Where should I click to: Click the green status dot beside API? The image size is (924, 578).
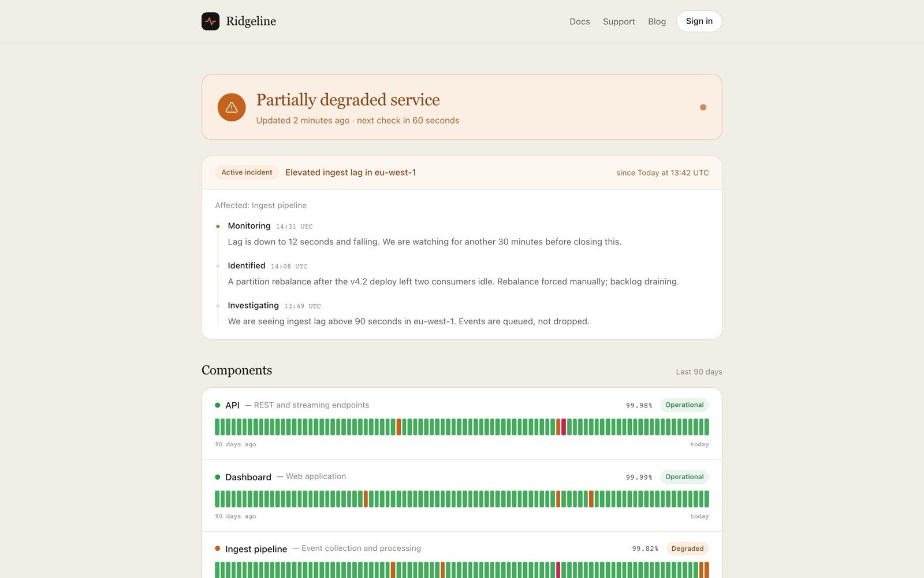tap(218, 405)
